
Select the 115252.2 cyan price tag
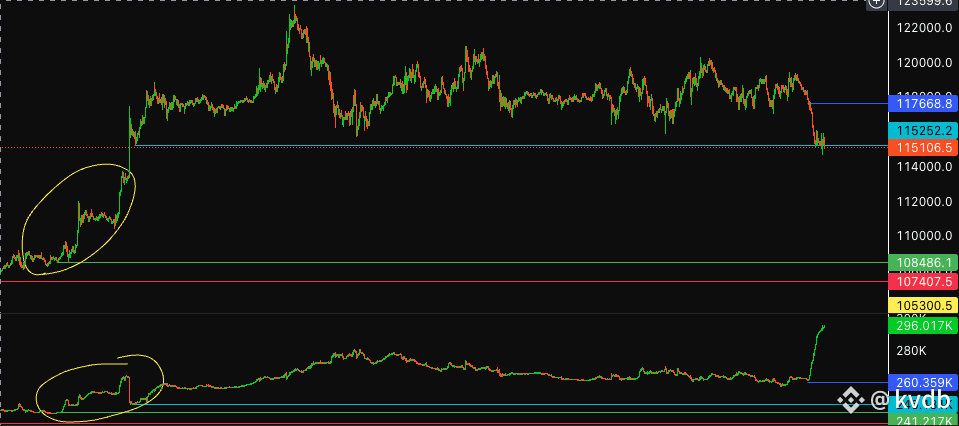coord(922,130)
